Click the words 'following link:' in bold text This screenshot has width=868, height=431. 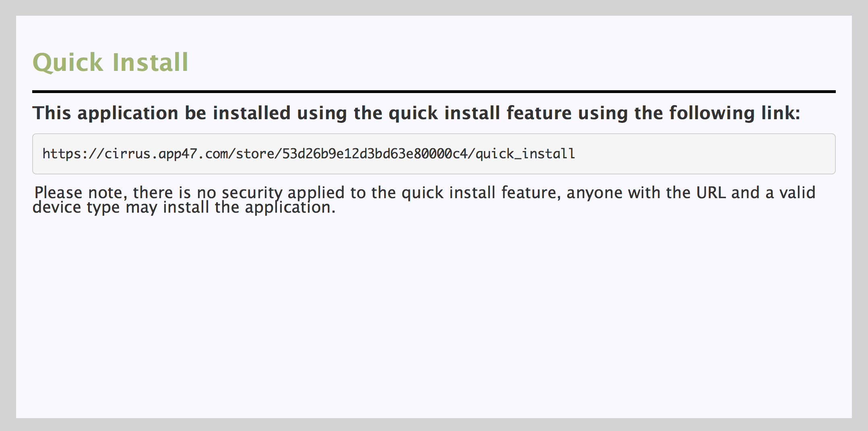tap(735, 113)
